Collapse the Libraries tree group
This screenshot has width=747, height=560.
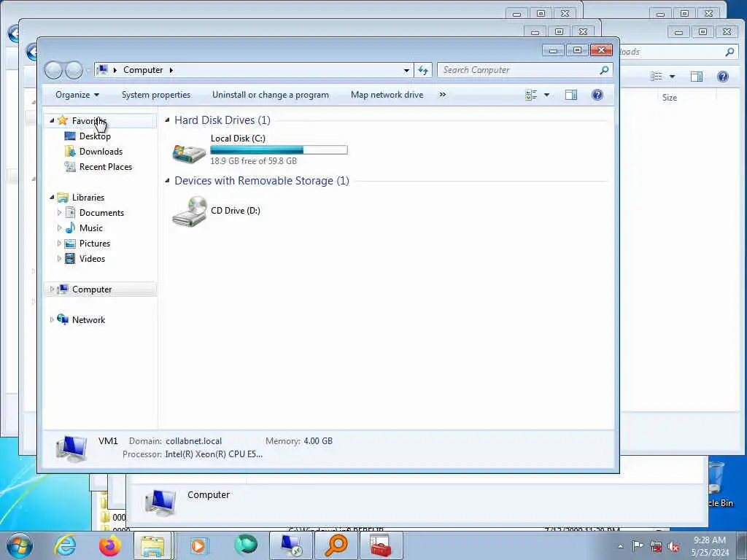pyautogui.click(x=52, y=197)
